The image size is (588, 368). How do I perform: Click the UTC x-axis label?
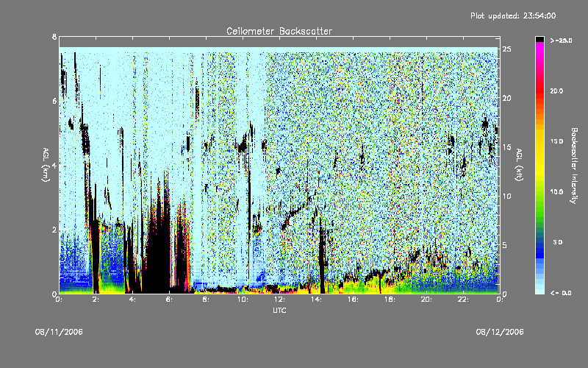tap(279, 310)
